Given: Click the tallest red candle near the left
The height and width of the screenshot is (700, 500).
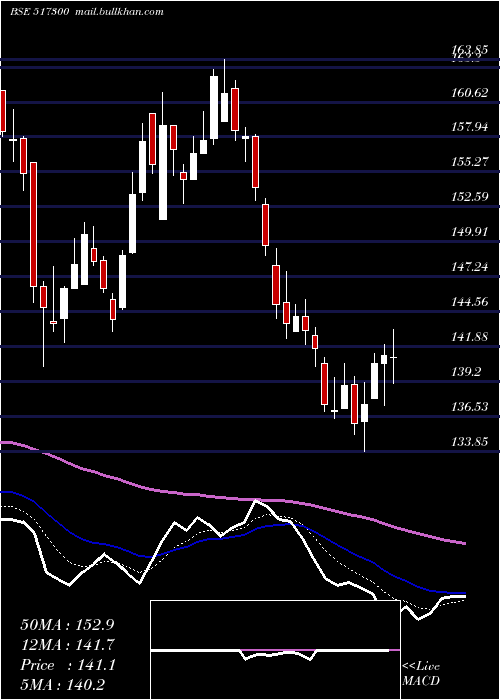Looking at the screenshot, I should point(33,225).
